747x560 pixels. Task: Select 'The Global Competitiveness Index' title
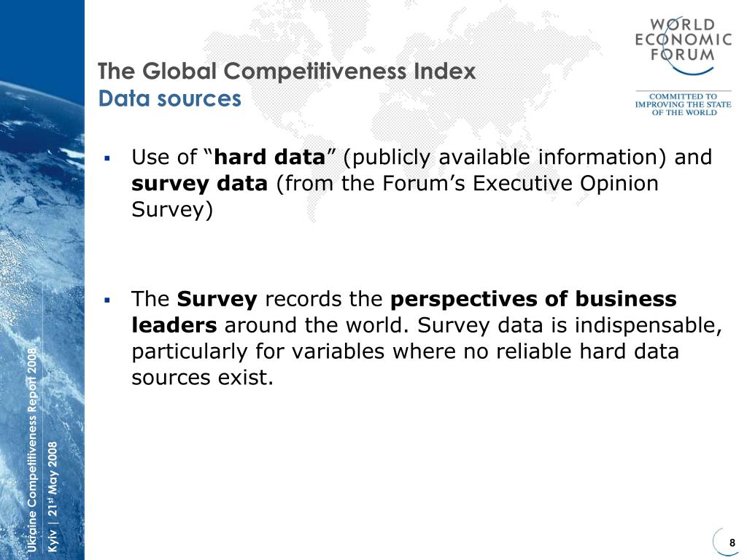click(x=287, y=71)
